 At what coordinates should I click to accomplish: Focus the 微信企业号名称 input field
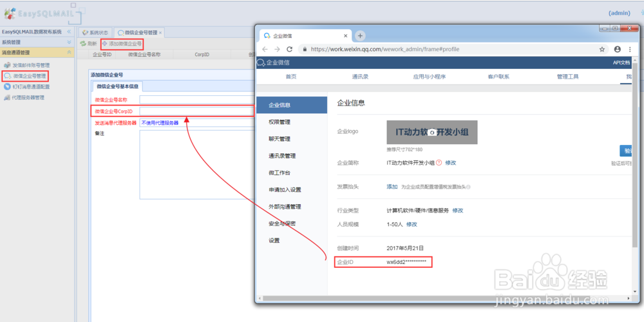(196, 100)
